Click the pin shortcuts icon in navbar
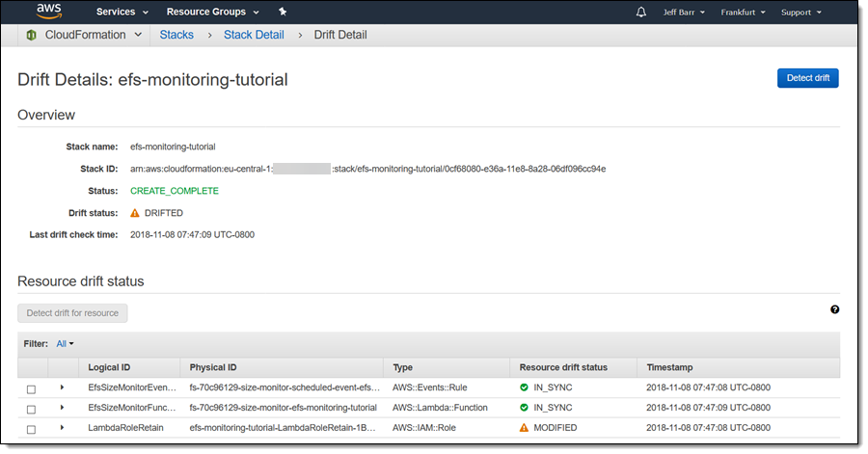Image resolution: width=868 pixels, height=454 pixels. tap(282, 13)
